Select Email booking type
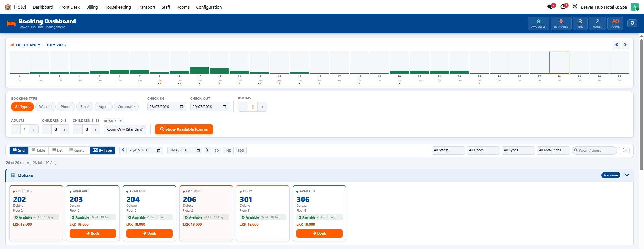Screen dimensions: 644x249 tap(85, 107)
